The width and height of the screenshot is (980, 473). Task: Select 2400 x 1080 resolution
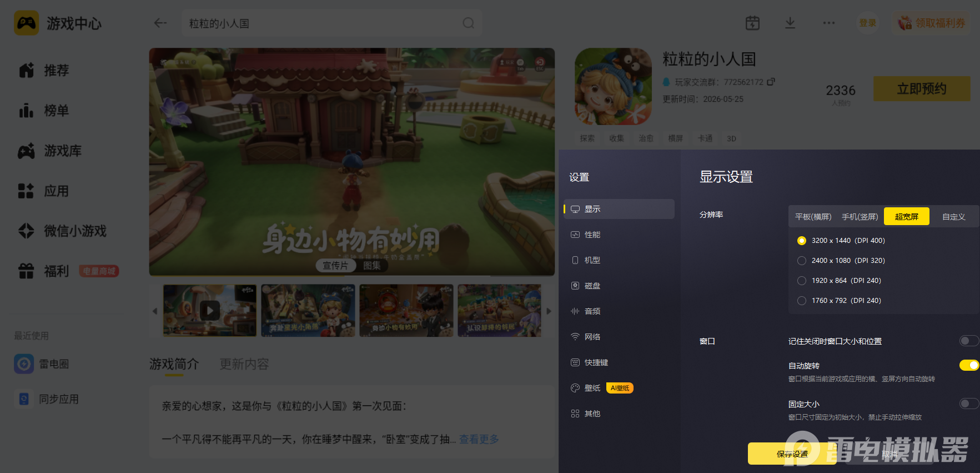[x=802, y=261]
